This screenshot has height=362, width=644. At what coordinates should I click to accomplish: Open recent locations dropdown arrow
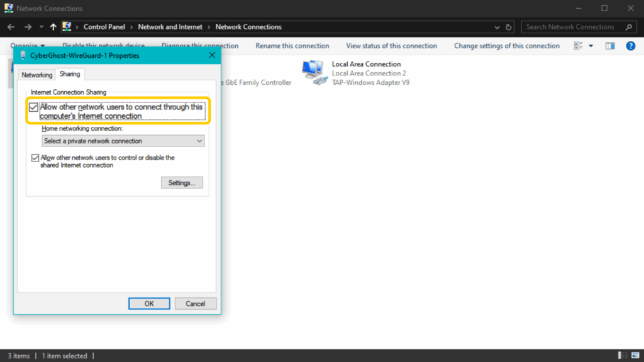[x=42, y=27]
